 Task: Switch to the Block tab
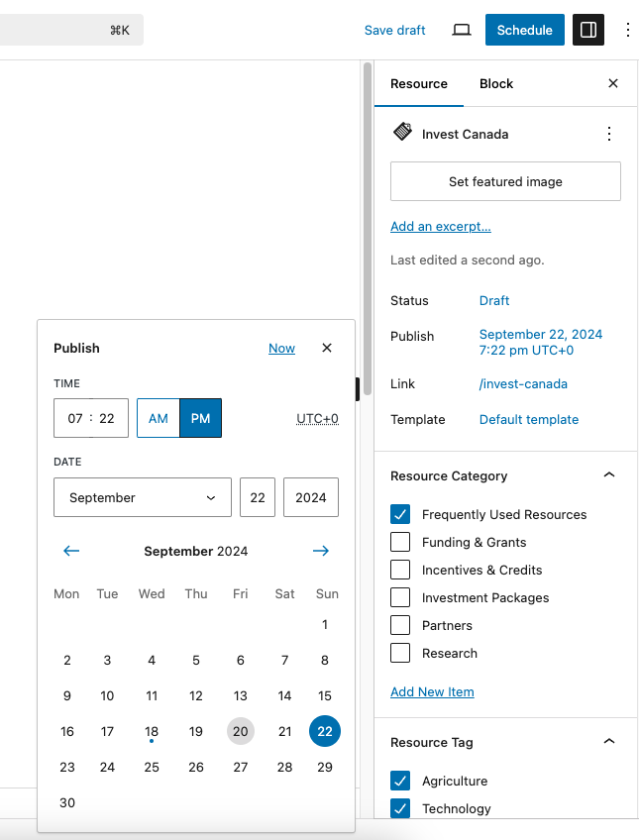(x=496, y=84)
